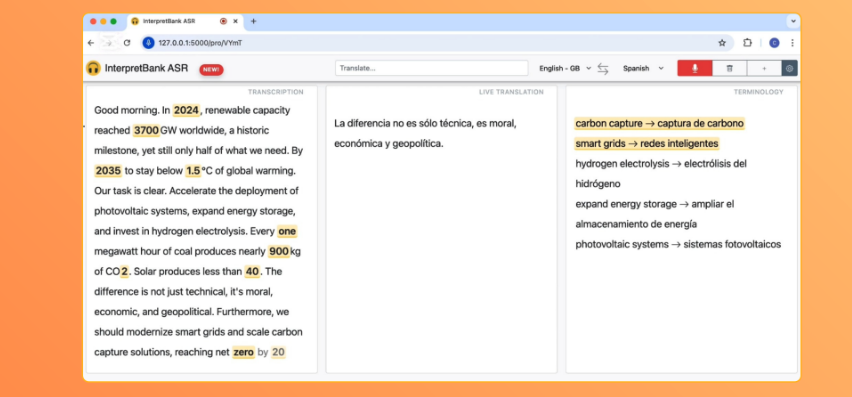
Task: Click the expand energy storage terminology entry
Action: point(655,214)
